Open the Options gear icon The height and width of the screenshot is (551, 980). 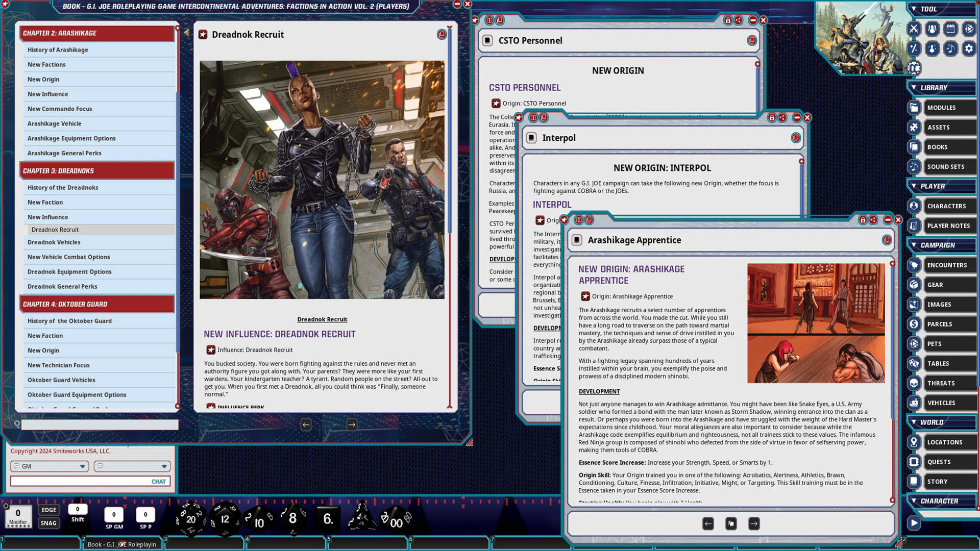tap(969, 49)
